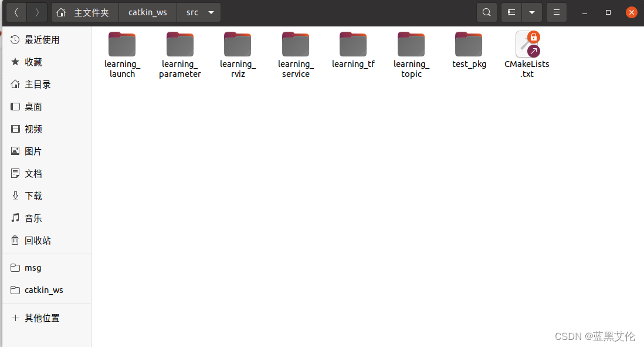This screenshot has width=644, height=347.
Task: Open the src path dropdown arrow
Action: [211, 12]
